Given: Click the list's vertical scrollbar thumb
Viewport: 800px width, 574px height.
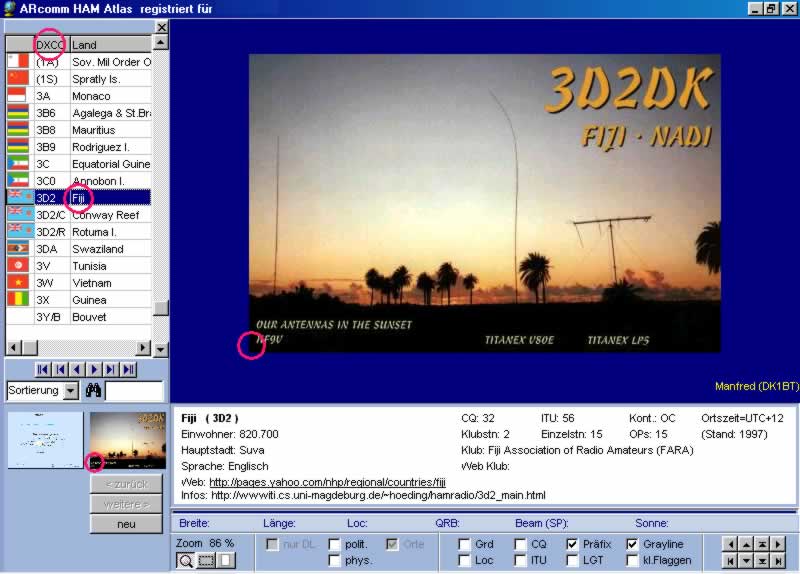Looking at the screenshot, I should pyautogui.click(x=161, y=308).
